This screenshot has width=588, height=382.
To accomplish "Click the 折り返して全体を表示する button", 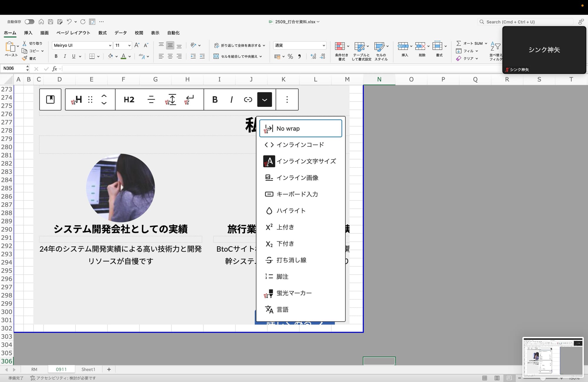I will (238, 46).
